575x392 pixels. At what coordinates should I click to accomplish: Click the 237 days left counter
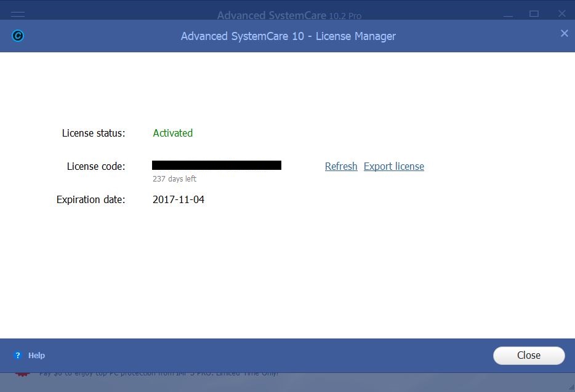tap(174, 178)
